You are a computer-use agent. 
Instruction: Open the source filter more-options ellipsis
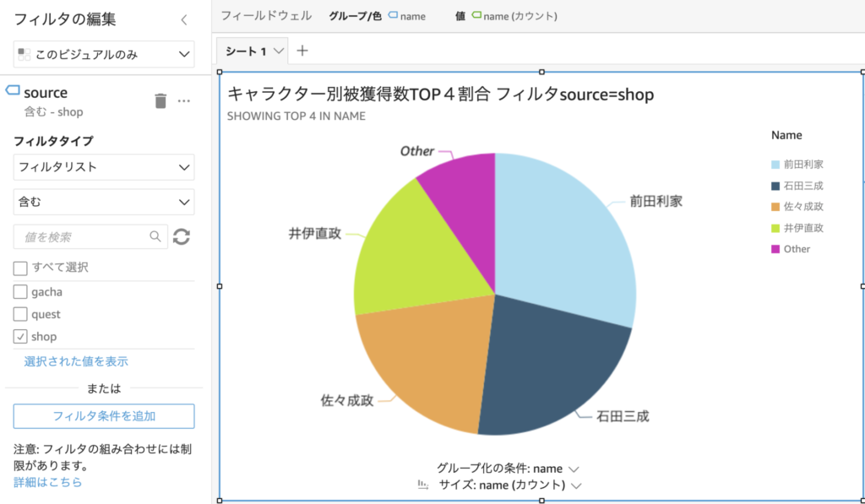click(184, 101)
